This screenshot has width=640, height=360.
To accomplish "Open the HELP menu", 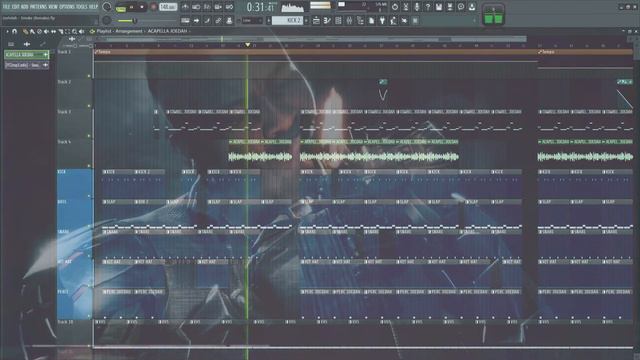I will pyautogui.click(x=93, y=7).
